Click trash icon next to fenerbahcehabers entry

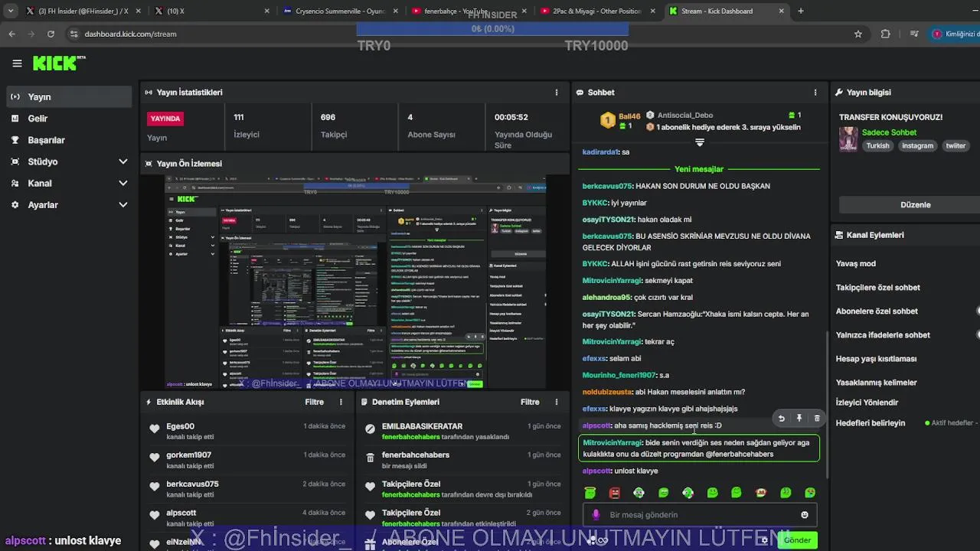(370, 458)
